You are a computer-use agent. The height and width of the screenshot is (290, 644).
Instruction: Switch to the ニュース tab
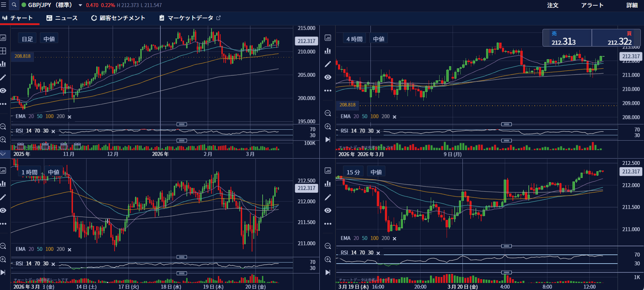tap(62, 18)
